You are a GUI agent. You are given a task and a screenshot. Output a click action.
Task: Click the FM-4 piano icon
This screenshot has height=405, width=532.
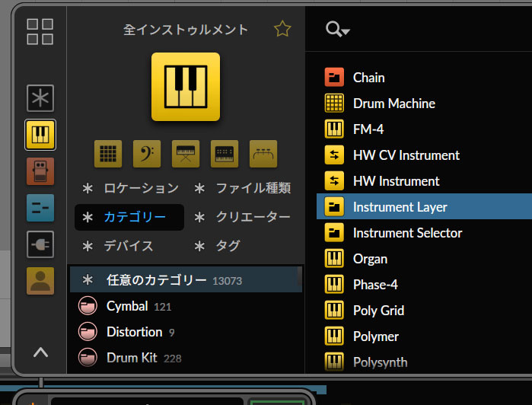coord(334,129)
